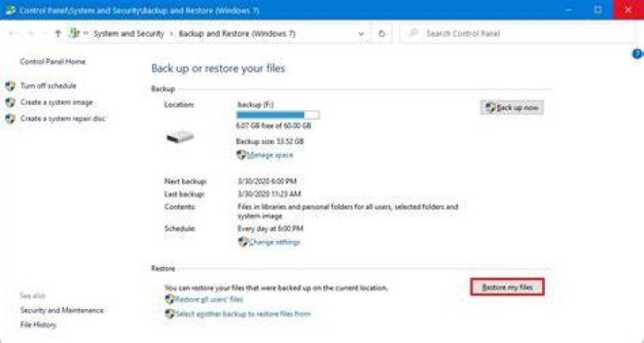Click the shield icon on Back up now

[490, 107]
